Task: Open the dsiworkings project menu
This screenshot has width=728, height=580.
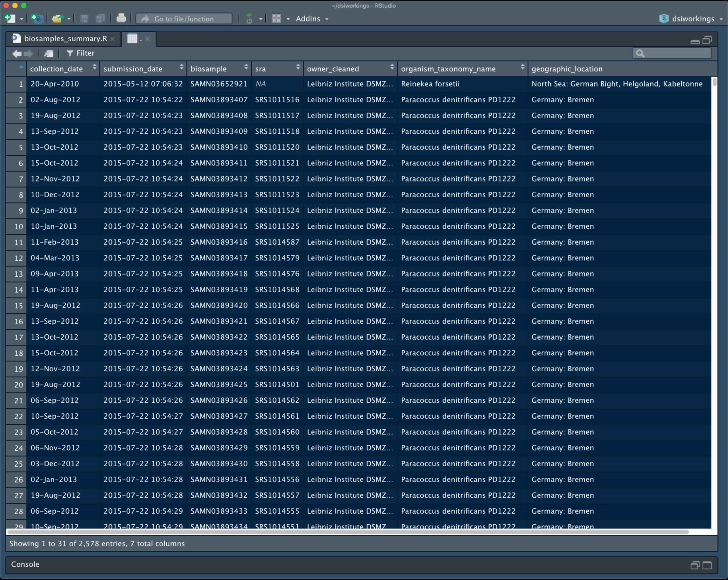Action: tap(691, 19)
